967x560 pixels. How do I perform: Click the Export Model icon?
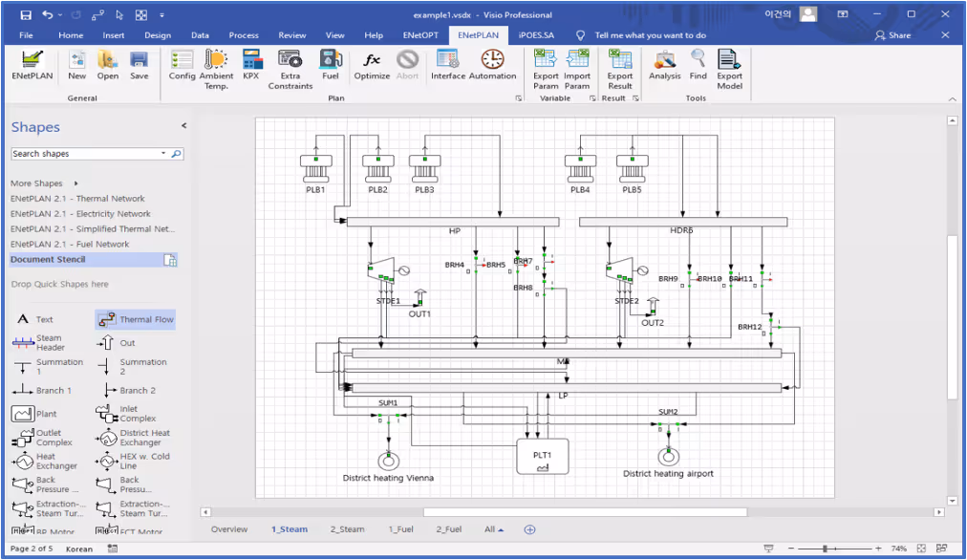click(730, 69)
